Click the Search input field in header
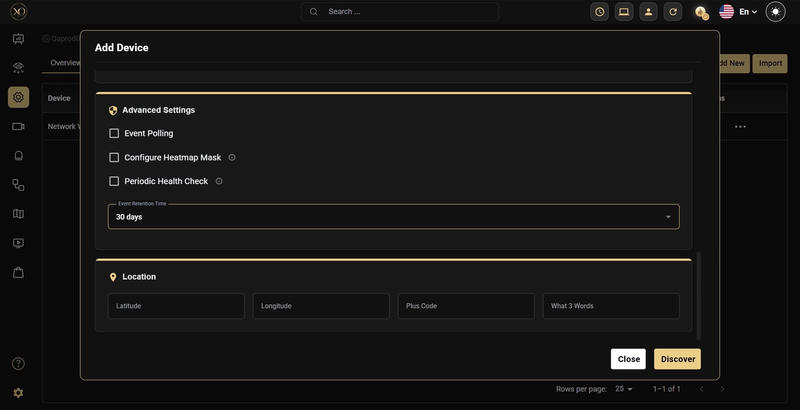This screenshot has height=410, width=800. 399,12
